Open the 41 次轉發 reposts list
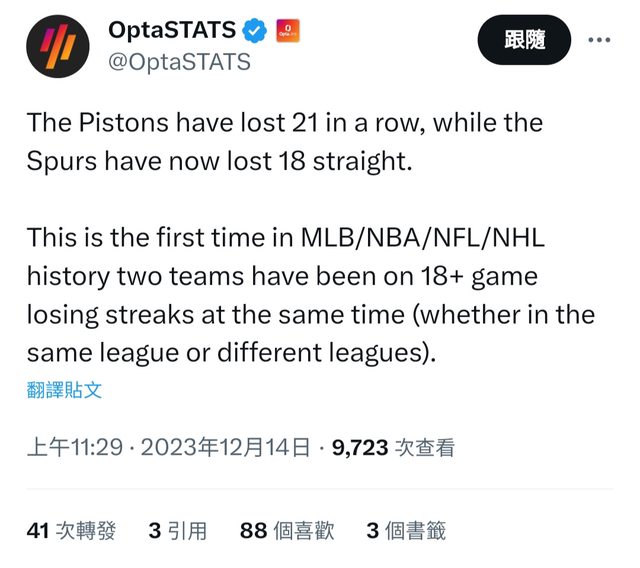The width and height of the screenshot is (640, 568). pos(71,531)
